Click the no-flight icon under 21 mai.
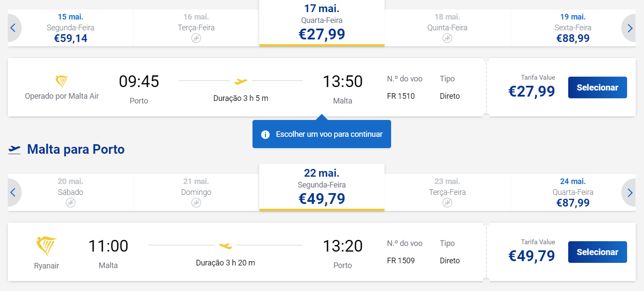The image size is (644, 291). (196, 203)
